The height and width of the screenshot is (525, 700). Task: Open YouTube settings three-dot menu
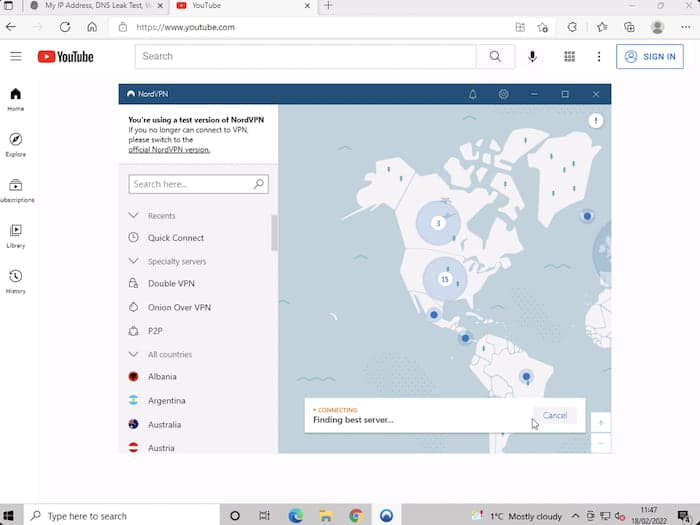click(599, 56)
